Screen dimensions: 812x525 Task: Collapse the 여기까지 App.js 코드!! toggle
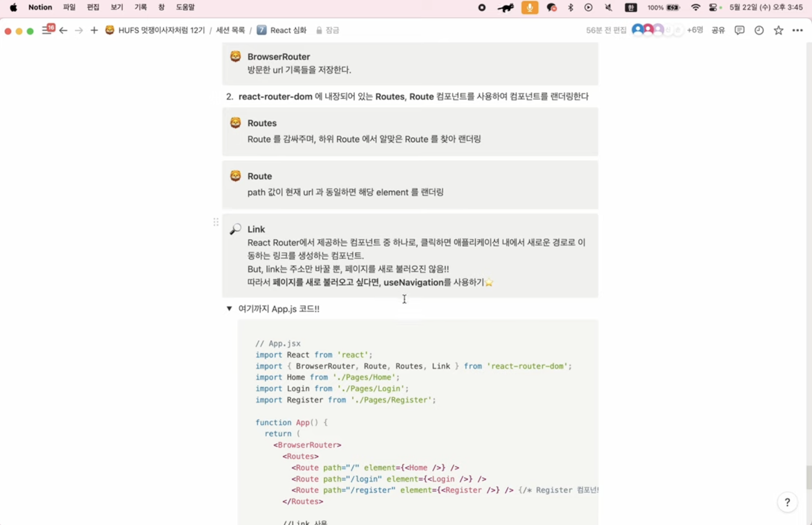pyautogui.click(x=229, y=308)
